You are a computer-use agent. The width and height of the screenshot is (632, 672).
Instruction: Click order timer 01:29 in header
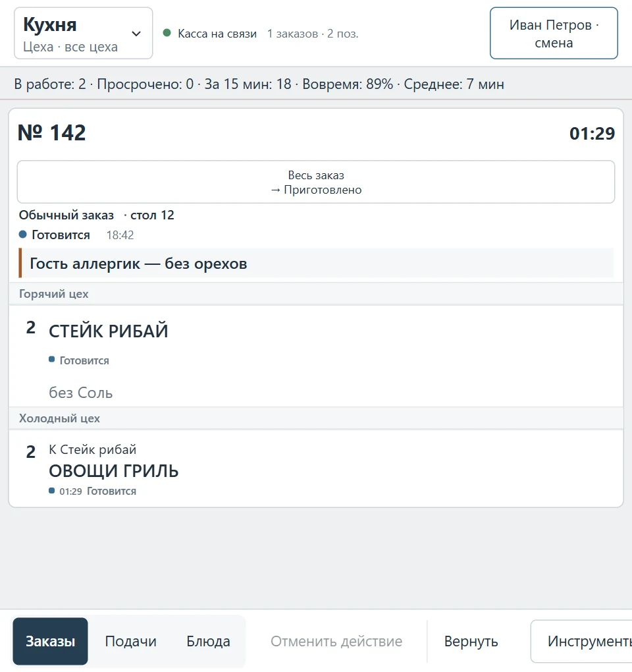(x=592, y=134)
